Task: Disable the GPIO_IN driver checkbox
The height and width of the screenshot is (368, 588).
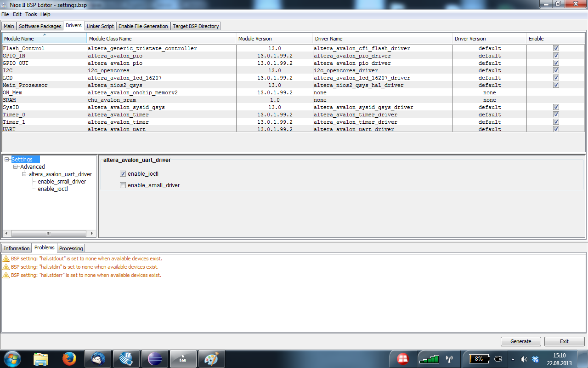Action: coord(556,56)
